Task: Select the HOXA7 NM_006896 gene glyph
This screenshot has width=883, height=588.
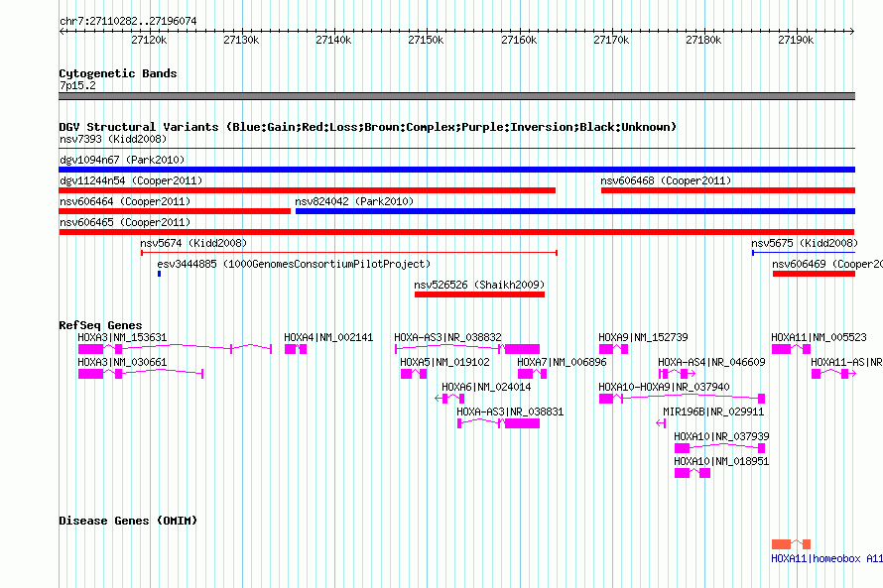Action: (532, 374)
